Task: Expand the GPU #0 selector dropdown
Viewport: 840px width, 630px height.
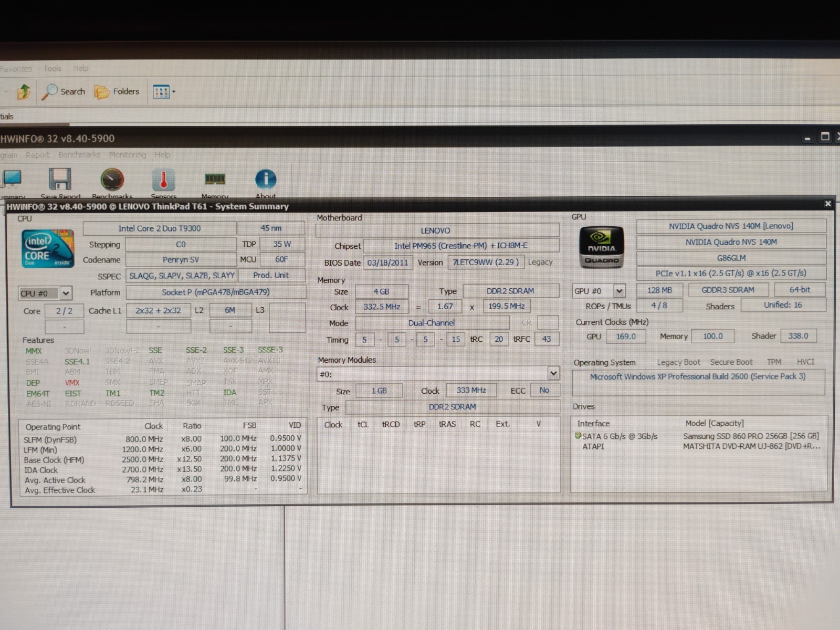Action: (x=619, y=290)
